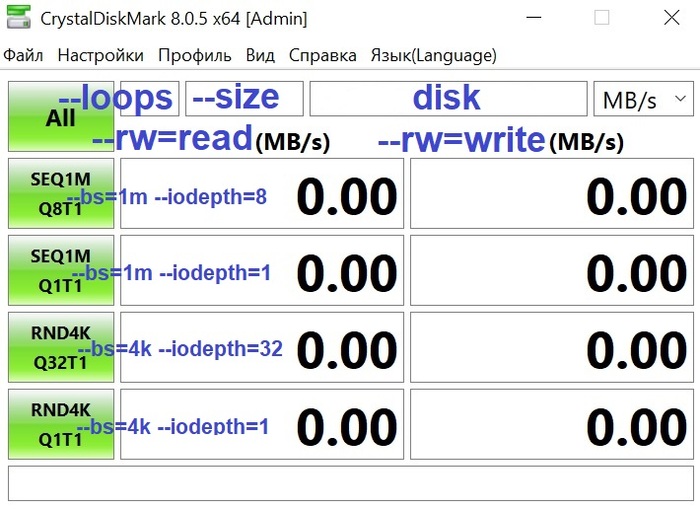Open the test count (loops) dropdown

tap(150, 98)
